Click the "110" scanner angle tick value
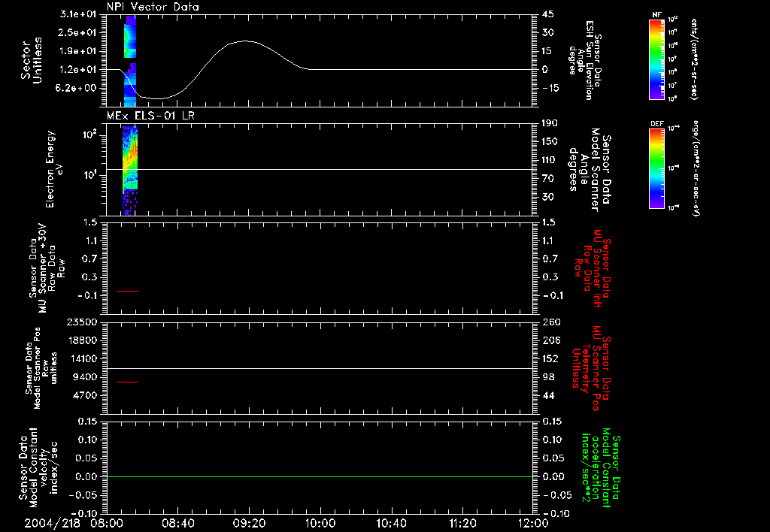 [550, 160]
